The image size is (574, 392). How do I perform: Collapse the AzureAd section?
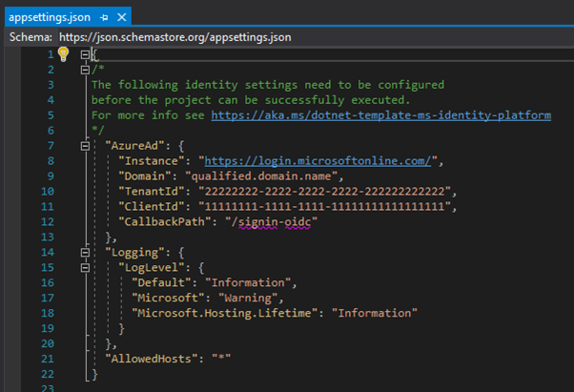coord(85,146)
